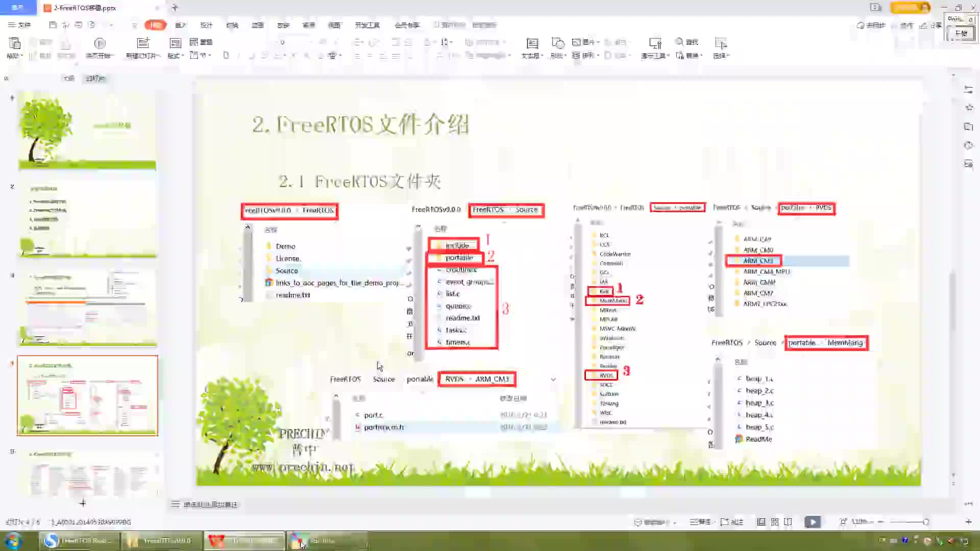Select the 开始 (Home) ribbon tab
980x551 pixels.
[156, 24]
